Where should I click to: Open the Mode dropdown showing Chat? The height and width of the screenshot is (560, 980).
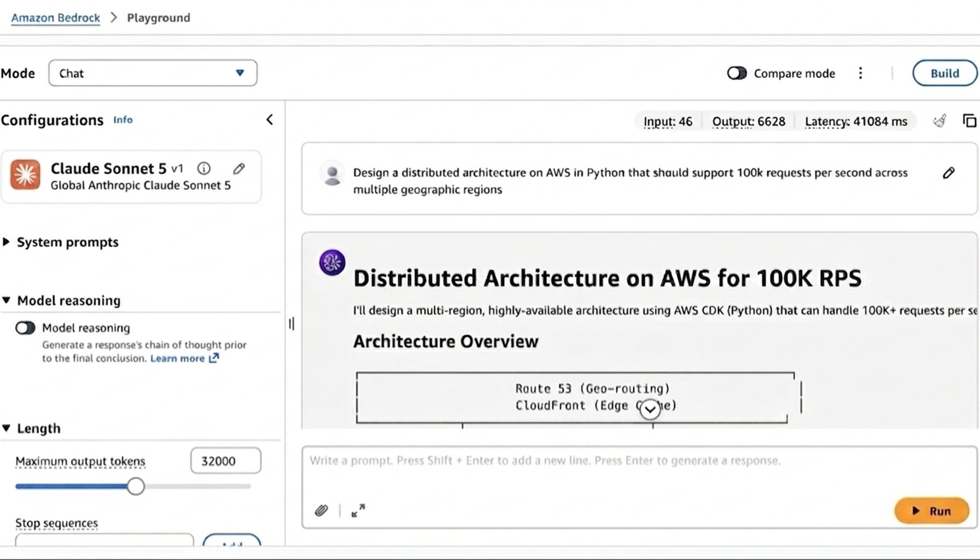tap(153, 73)
